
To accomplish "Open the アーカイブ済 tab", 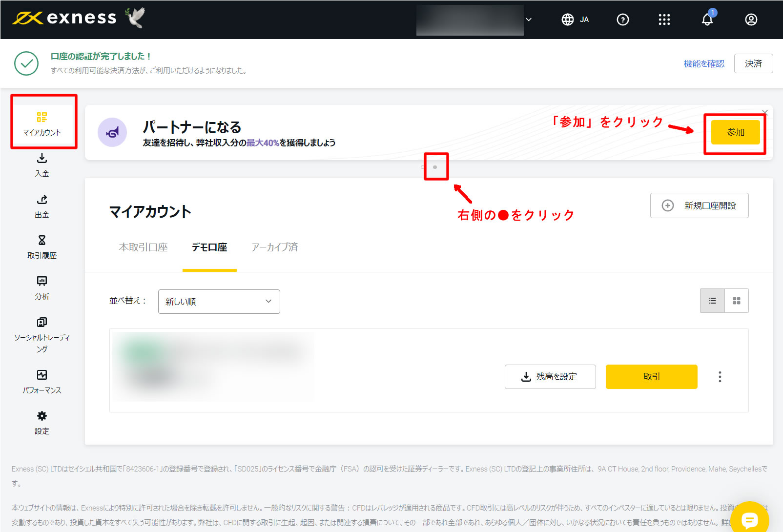I will coord(274,247).
